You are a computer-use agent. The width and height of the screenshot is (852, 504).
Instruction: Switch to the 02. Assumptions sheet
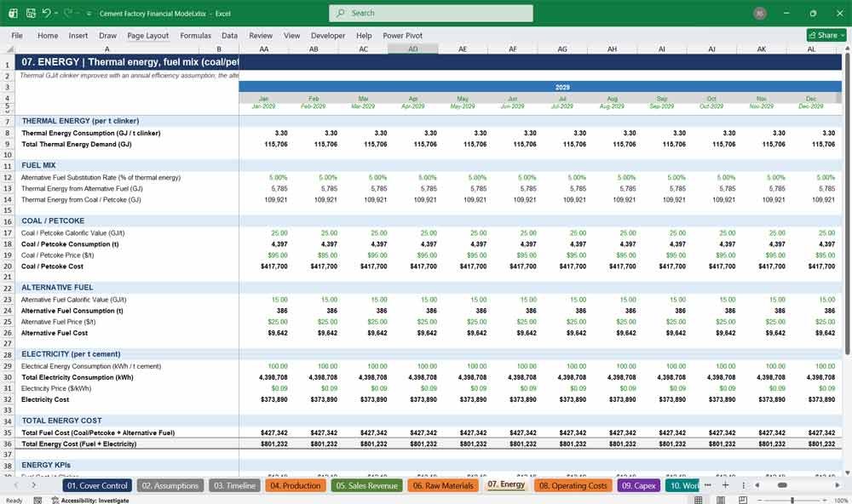tap(170, 485)
